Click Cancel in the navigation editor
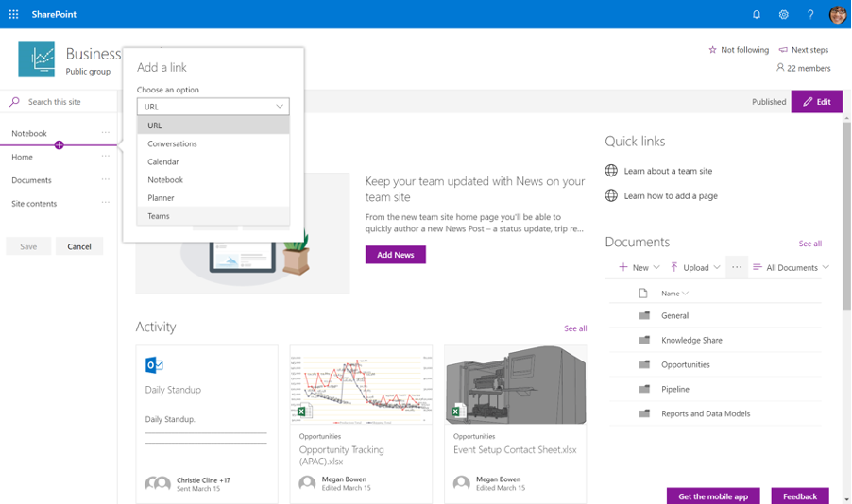The image size is (852, 504). pos(79,246)
